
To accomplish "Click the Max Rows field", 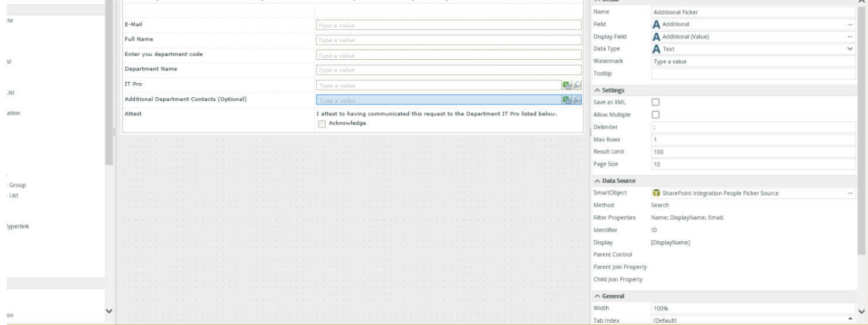I will coord(754,139).
